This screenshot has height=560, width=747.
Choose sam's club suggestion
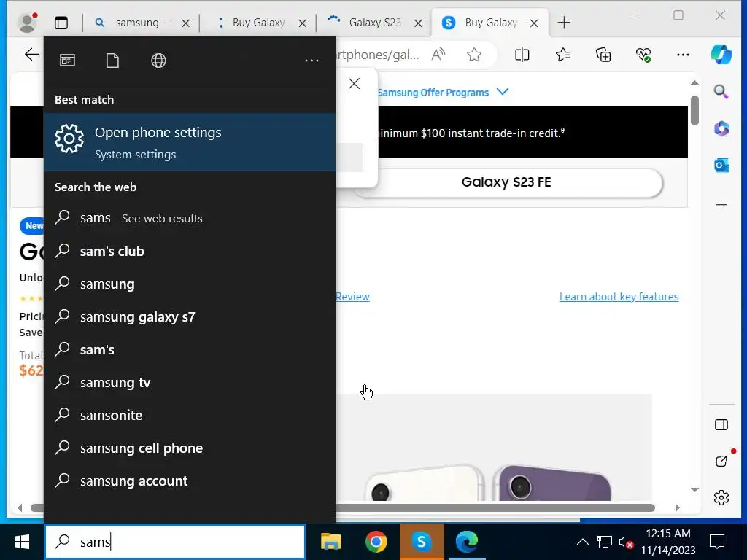pos(190,251)
